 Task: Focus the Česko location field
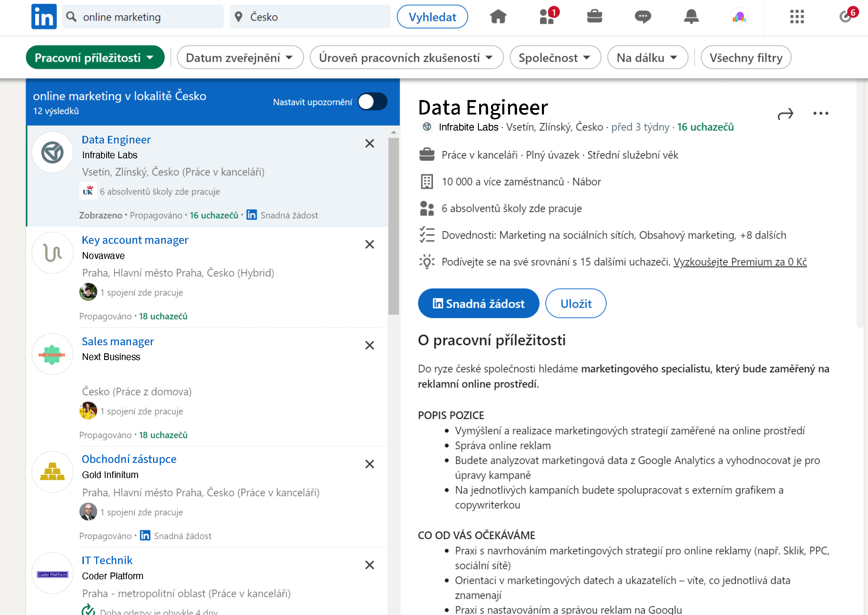[310, 17]
